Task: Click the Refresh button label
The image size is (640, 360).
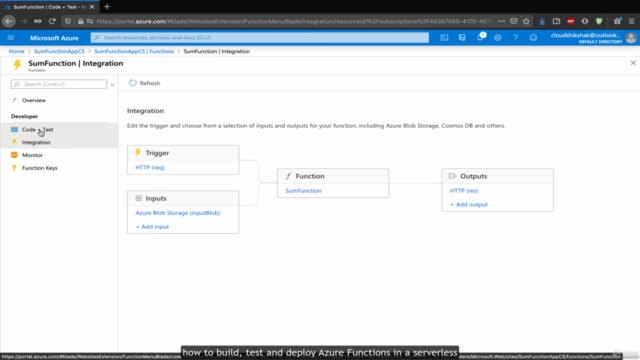Action: tap(150, 83)
